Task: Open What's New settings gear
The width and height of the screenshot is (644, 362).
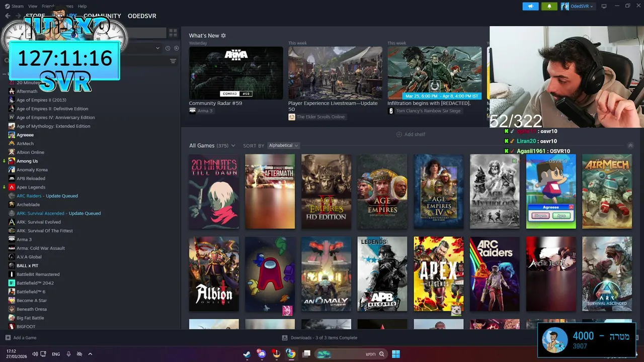Action: (223, 36)
